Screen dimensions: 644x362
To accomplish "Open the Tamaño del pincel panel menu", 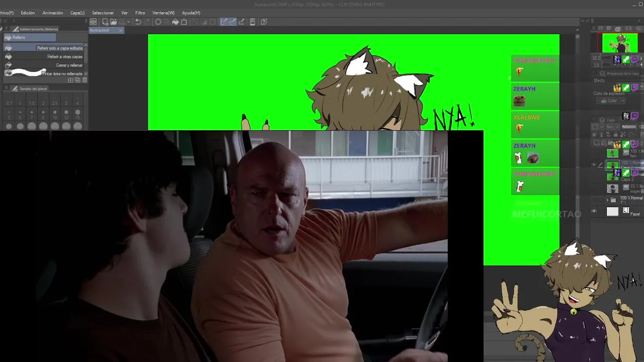I will (x=6, y=88).
